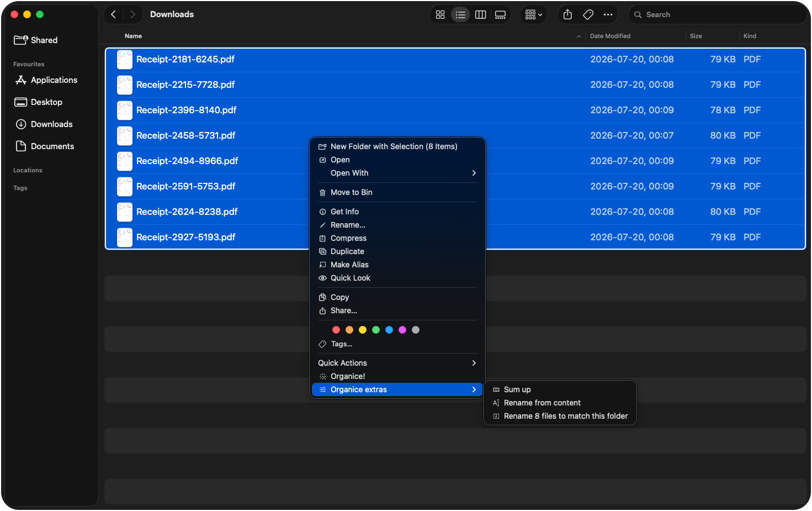Viewport: 812px width, 511px height.
Task: Apply the yellow tag color
Action: tap(363, 330)
